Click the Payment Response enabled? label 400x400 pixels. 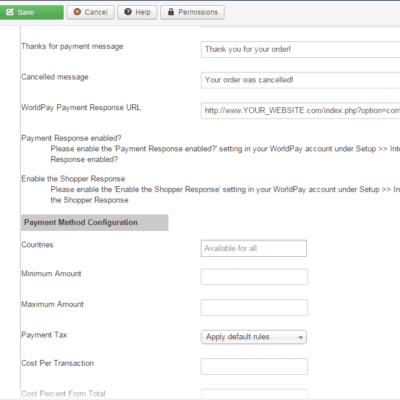click(x=71, y=138)
